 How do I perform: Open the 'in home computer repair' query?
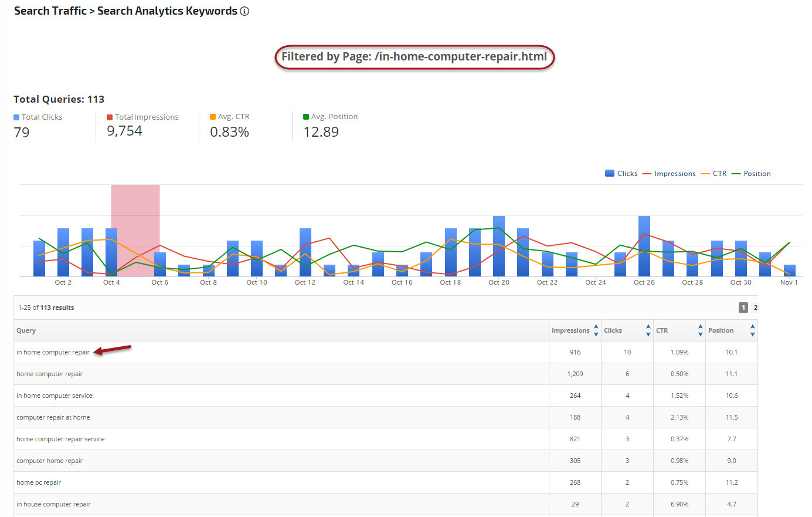[x=53, y=352]
